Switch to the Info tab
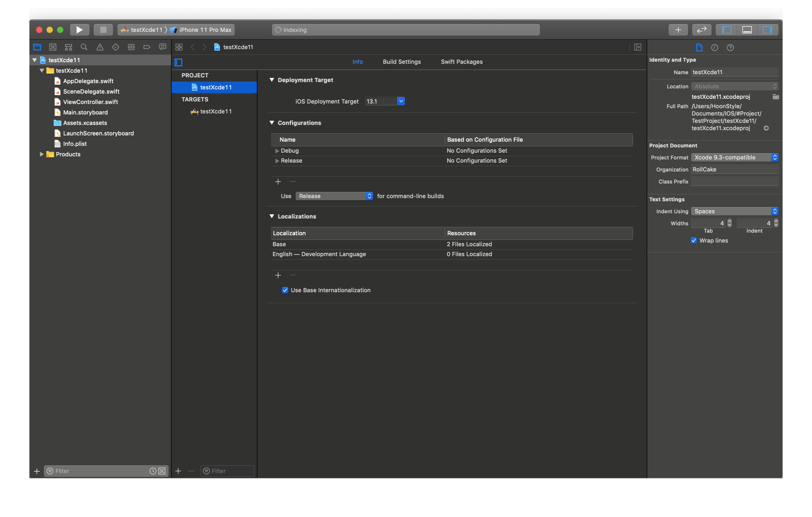This screenshot has height=517, width=812. point(358,62)
